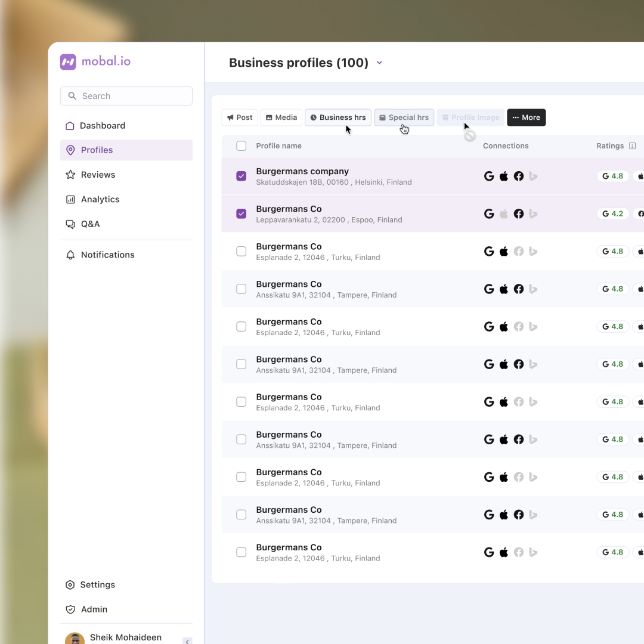Open Settings in the sidebar
The image size is (644, 644).
pos(126,584)
